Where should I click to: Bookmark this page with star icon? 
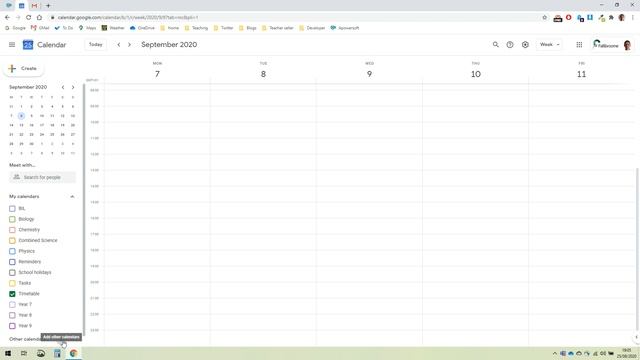[544, 18]
